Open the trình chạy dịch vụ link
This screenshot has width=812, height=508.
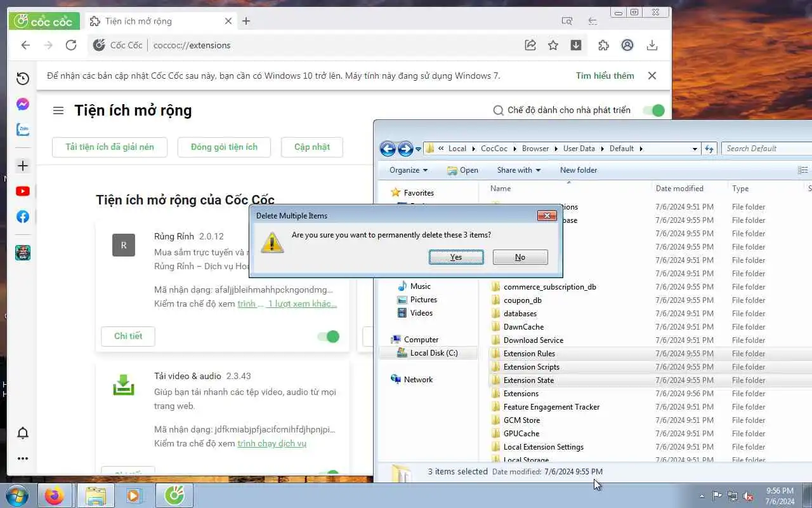point(272,443)
